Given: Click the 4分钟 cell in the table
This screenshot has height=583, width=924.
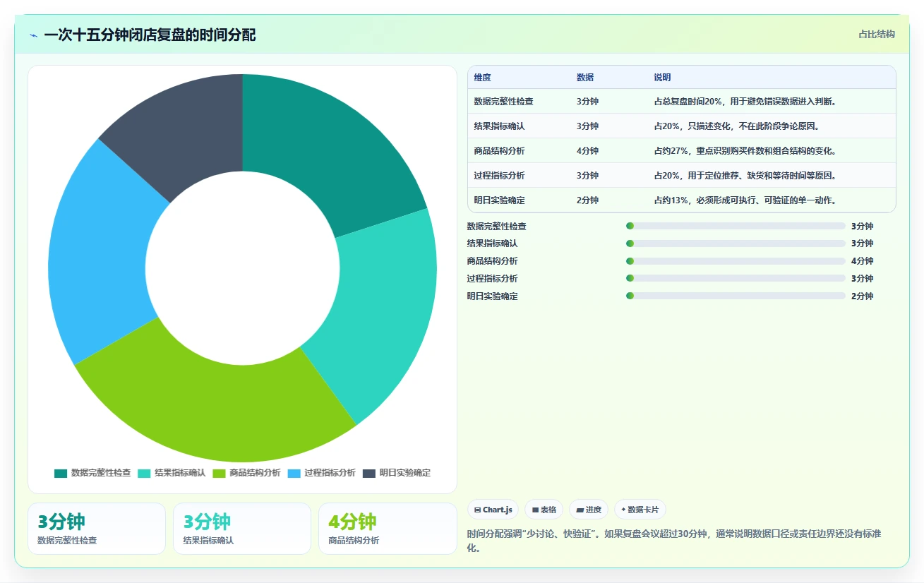Looking at the screenshot, I should point(587,151).
